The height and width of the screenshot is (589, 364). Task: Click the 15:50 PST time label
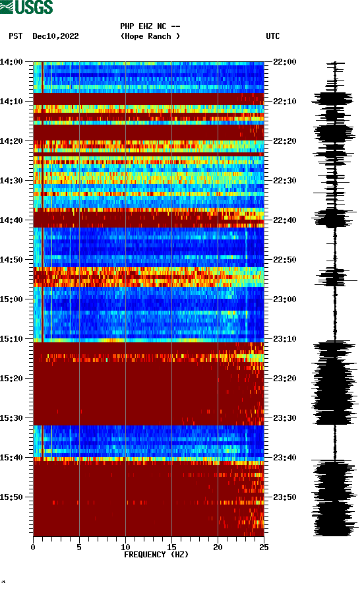11,497
